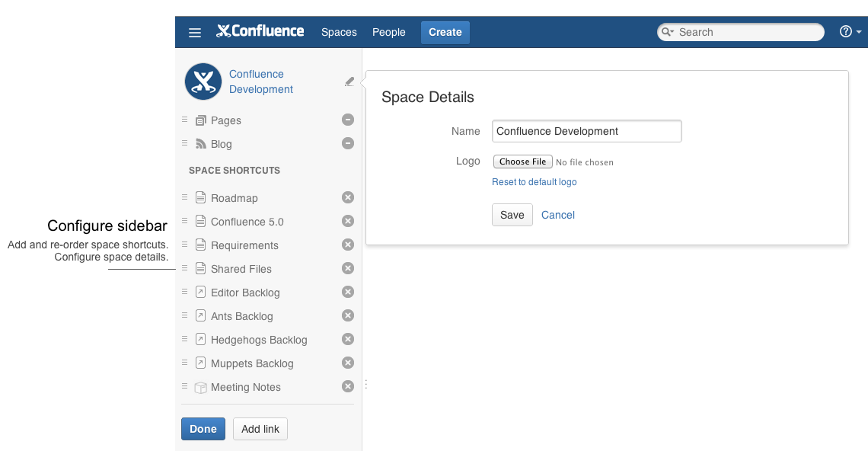Click the Confluence logo in header
868x451 pixels.
pos(260,31)
